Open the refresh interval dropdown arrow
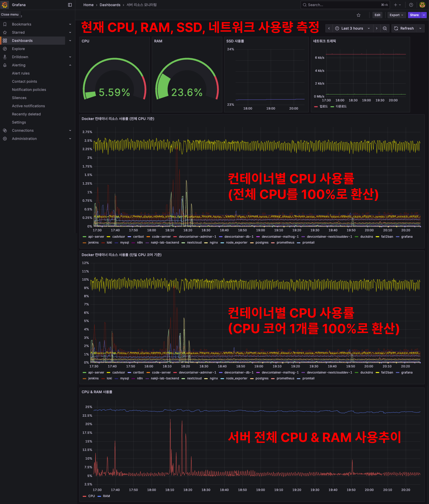 (420, 28)
